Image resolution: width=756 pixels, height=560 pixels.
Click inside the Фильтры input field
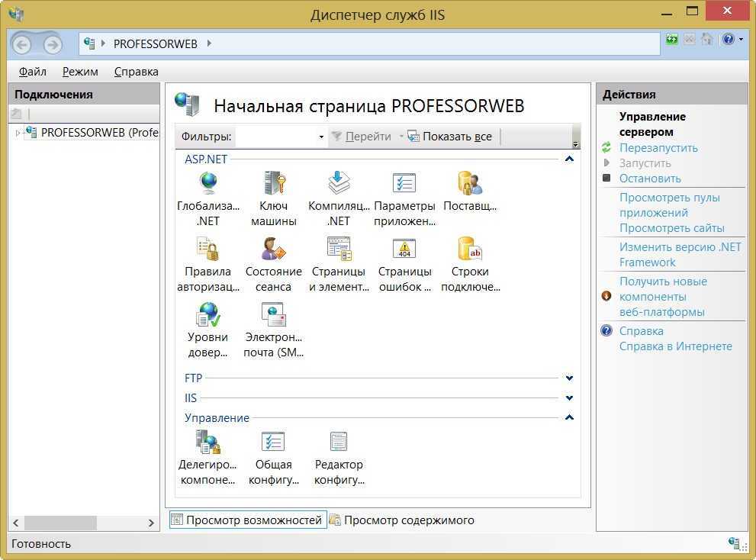point(276,137)
